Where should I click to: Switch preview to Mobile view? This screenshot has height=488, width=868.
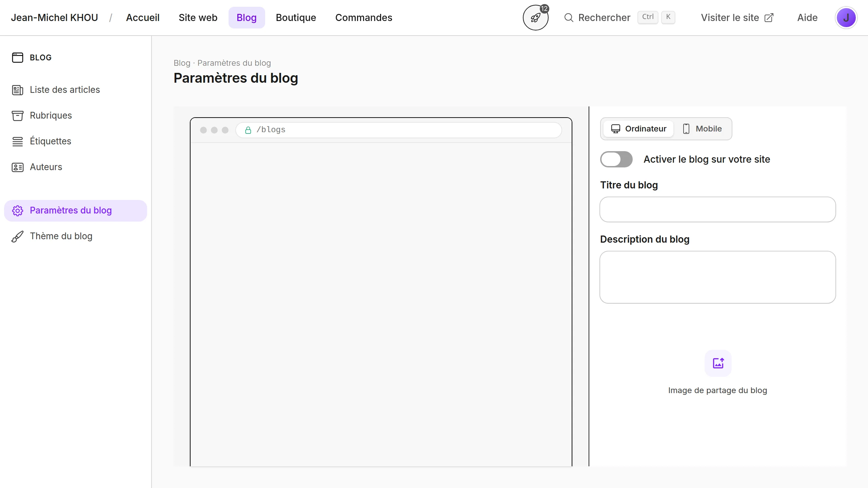point(702,129)
